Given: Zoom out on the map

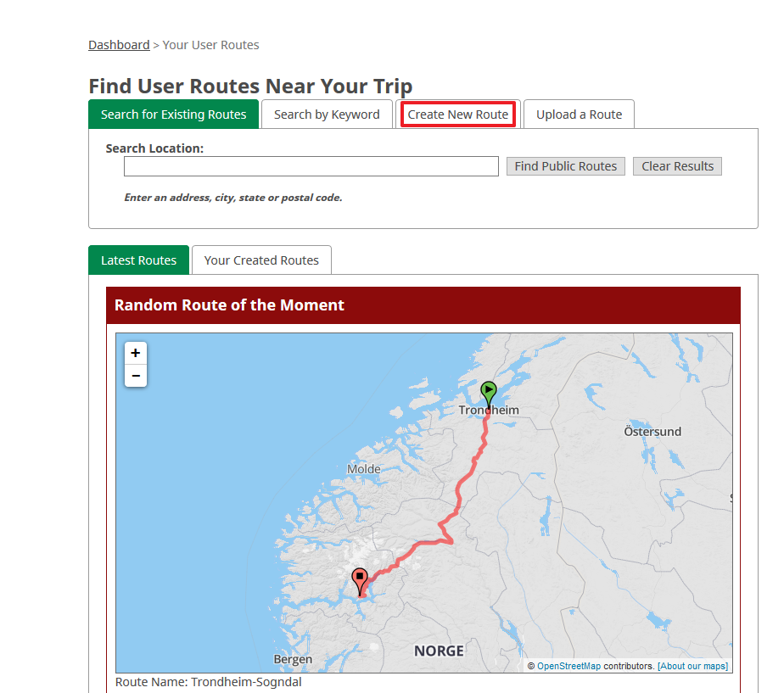Looking at the screenshot, I should [136, 376].
